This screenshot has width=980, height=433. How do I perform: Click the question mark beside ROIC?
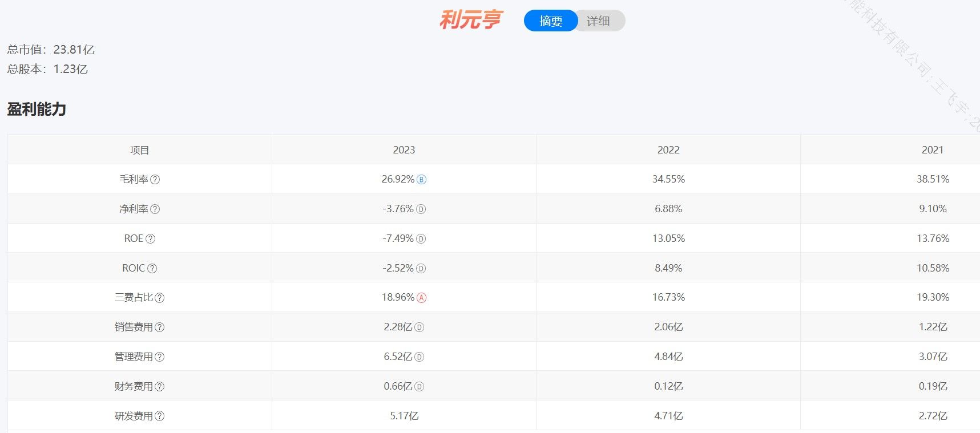click(152, 269)
